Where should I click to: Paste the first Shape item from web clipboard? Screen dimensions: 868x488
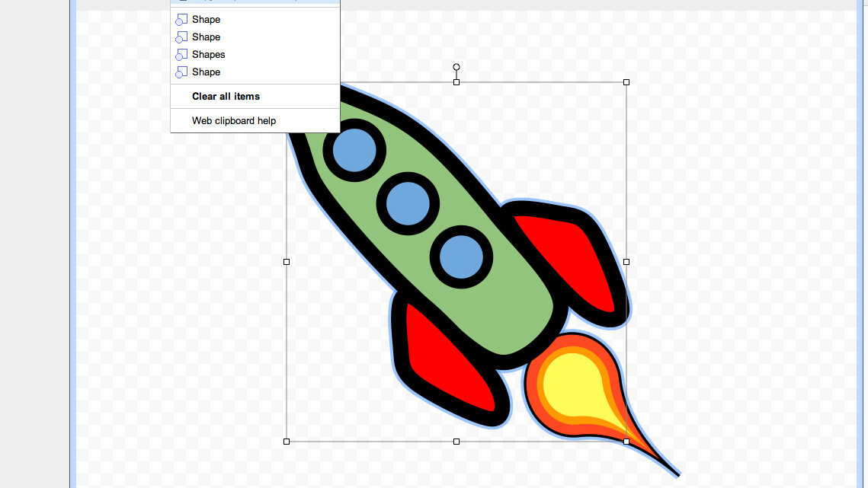coord(206,19)
